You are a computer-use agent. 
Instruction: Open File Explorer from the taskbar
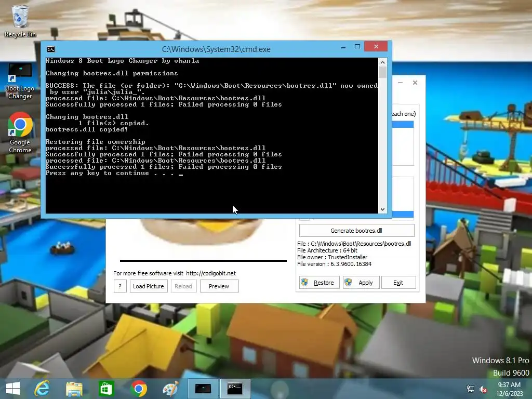click(74, 389)
